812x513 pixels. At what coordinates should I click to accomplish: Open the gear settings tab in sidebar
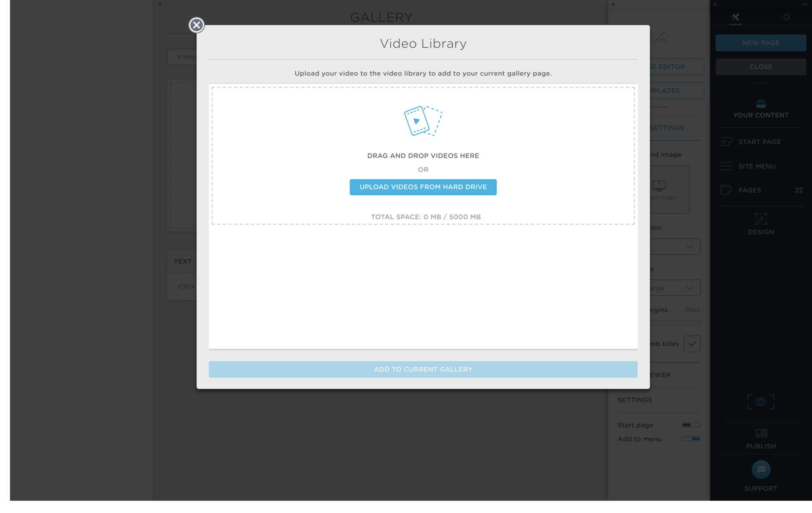click(x=786, y=17)
